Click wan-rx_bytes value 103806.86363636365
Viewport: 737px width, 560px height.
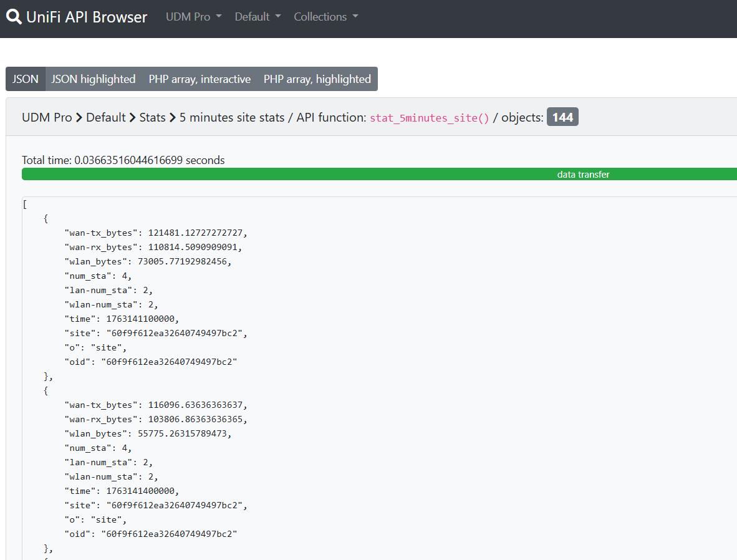coord(196,420)
